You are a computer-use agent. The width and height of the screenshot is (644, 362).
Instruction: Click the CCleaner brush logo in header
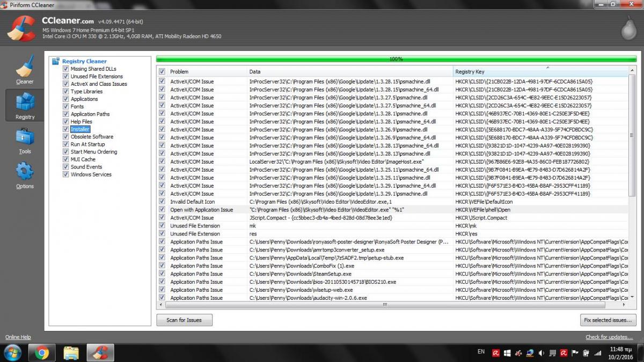point(21,28)
